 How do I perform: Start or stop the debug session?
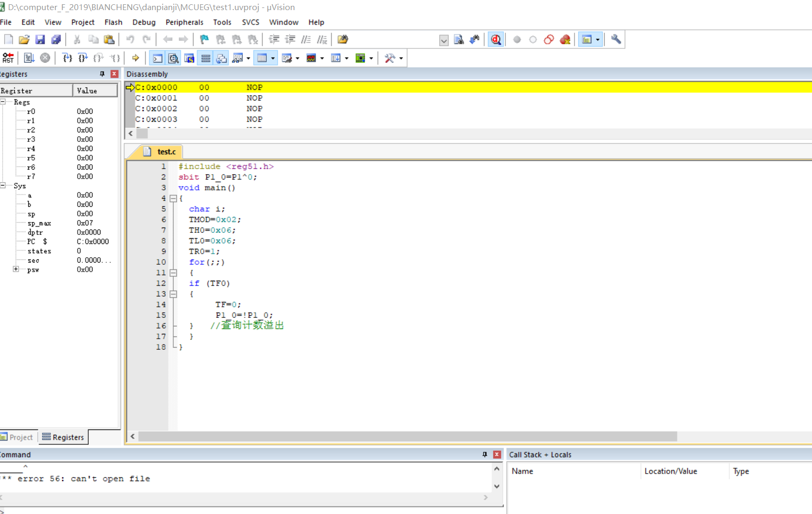click(496, 40)
